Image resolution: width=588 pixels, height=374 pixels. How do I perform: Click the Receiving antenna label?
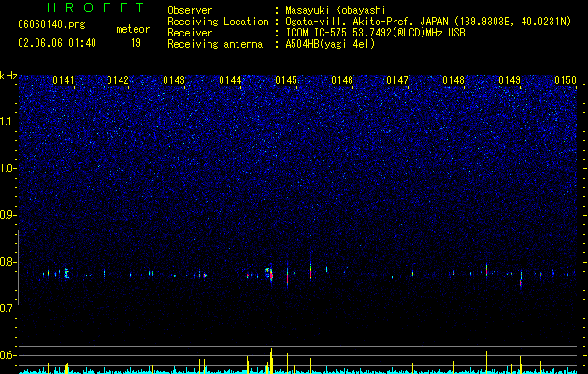coord(215,44)
